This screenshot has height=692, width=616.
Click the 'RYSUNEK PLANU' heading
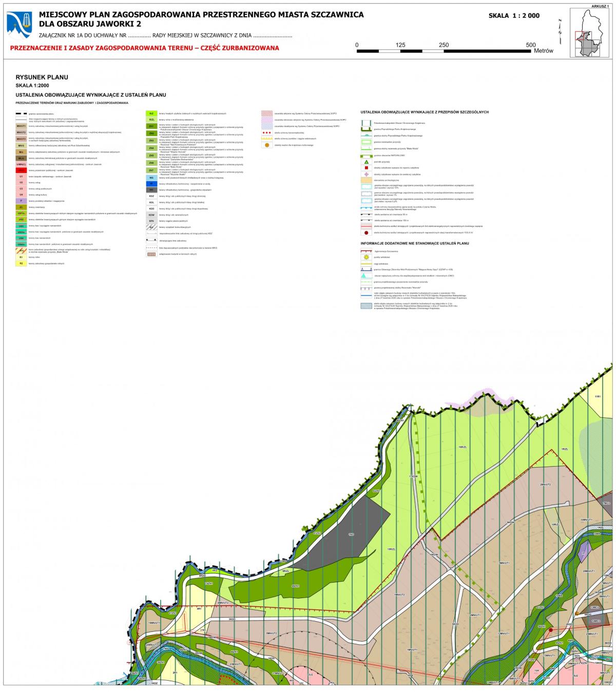[42, 77]
